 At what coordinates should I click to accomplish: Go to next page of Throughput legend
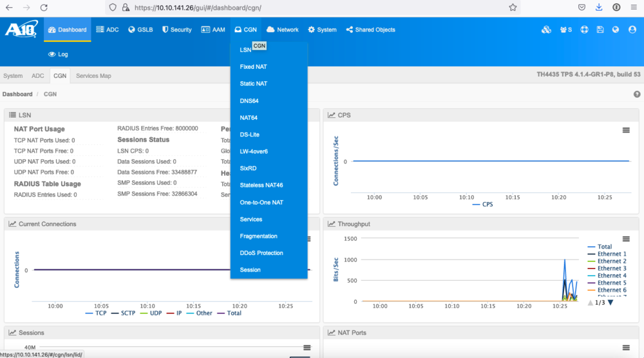(611, 303)
